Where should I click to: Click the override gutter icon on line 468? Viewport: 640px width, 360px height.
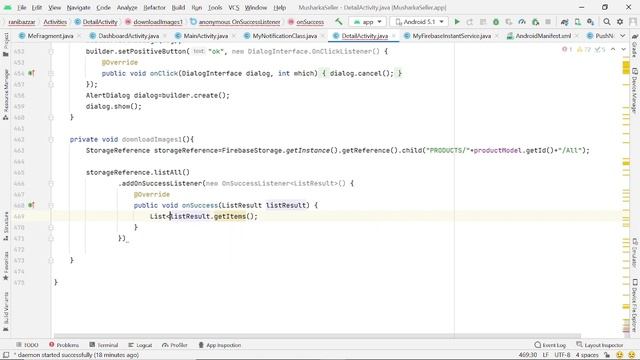pyautogui.click(x=31, y=205)
